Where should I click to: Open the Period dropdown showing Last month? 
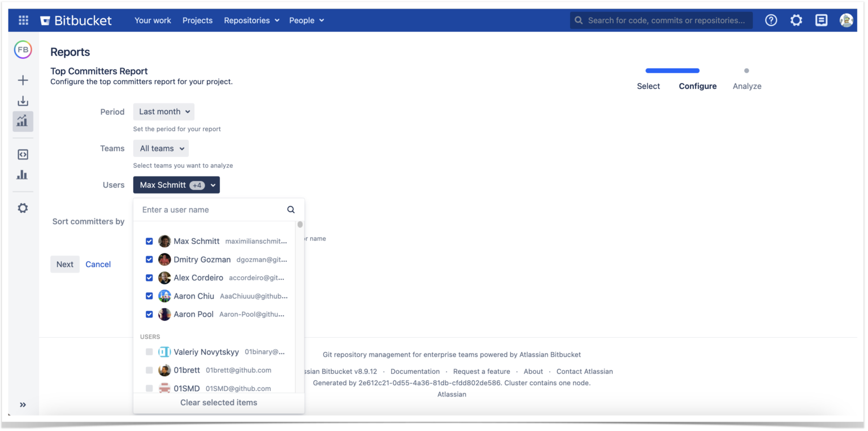click(163, 111)
